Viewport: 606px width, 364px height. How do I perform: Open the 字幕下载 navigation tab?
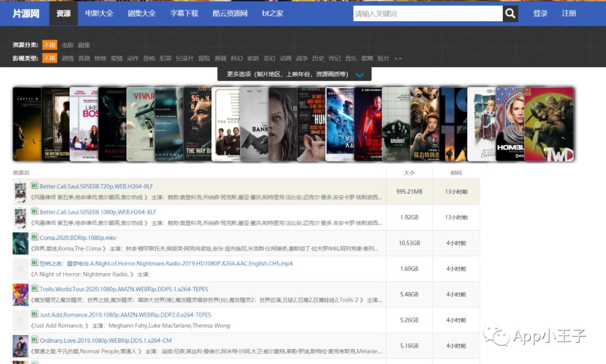click(184, 13)
